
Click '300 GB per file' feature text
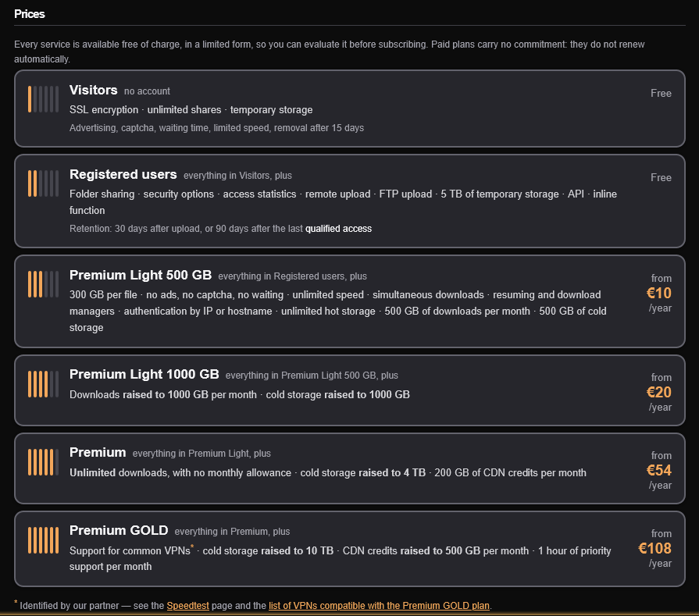103,294
